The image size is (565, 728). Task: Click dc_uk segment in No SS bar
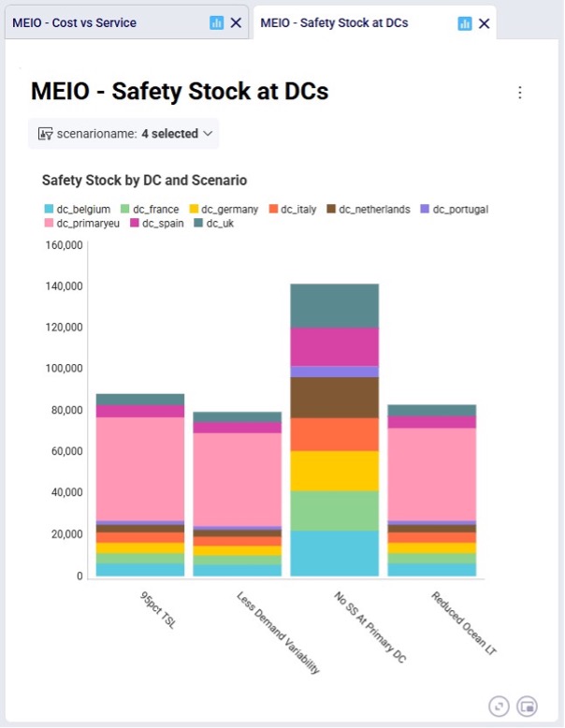coord(334,305)
